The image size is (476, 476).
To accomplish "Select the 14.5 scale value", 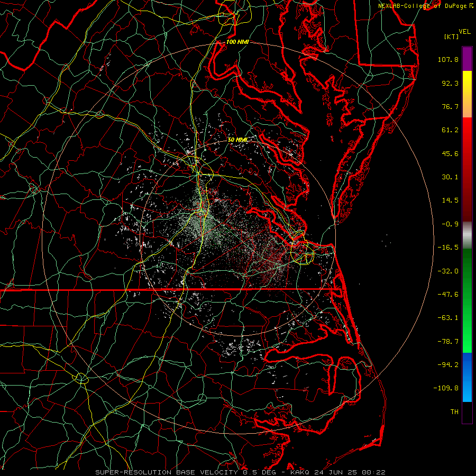I will 450,200.
